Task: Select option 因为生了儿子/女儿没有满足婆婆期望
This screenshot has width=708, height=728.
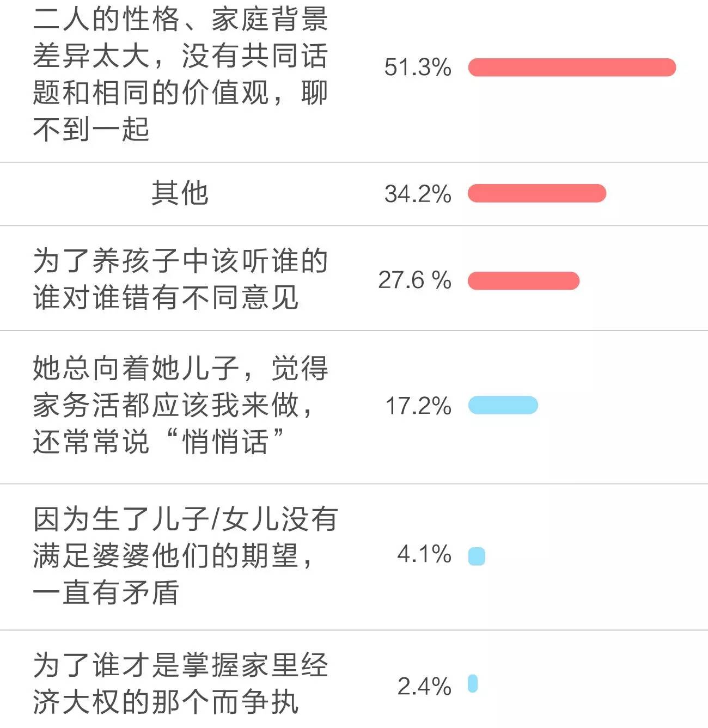Action: pyautogui.click(x=354, y=556)
